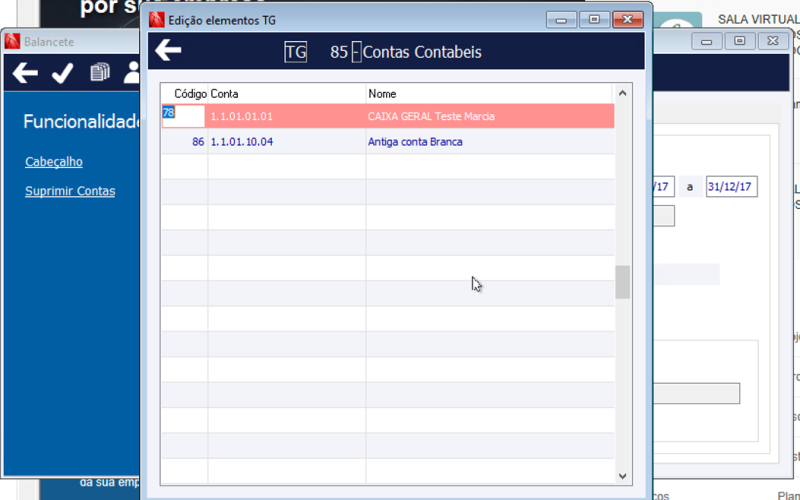Image resolution: width=800 pixels, height=500 pixels.
Task: Click the Código column header
Action: pos(190,94)
